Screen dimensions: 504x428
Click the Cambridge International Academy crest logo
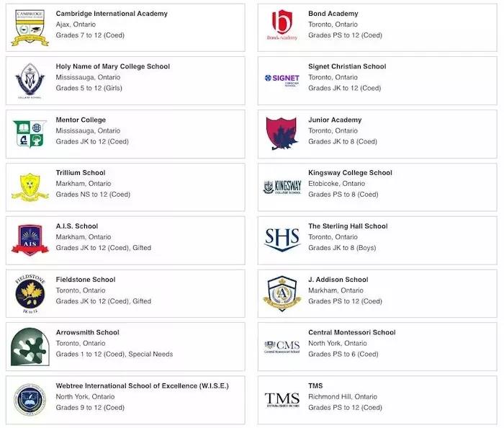30,27
